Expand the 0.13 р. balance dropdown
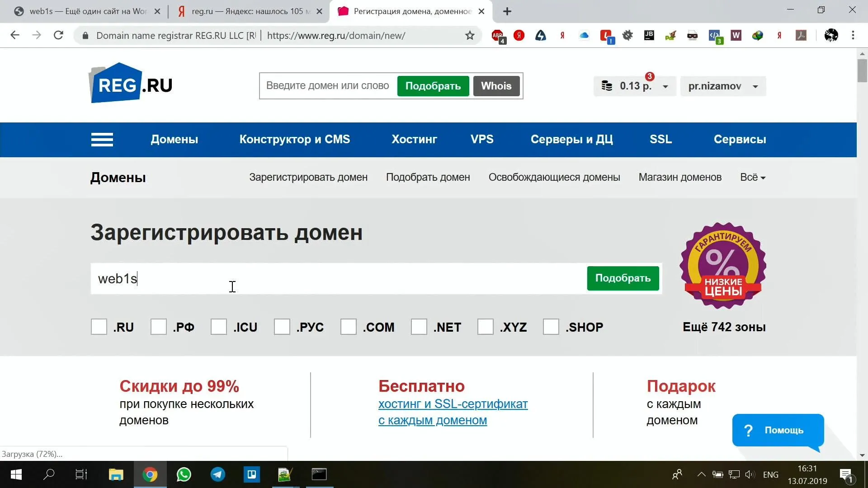868x488 pixels. (635, 86)
